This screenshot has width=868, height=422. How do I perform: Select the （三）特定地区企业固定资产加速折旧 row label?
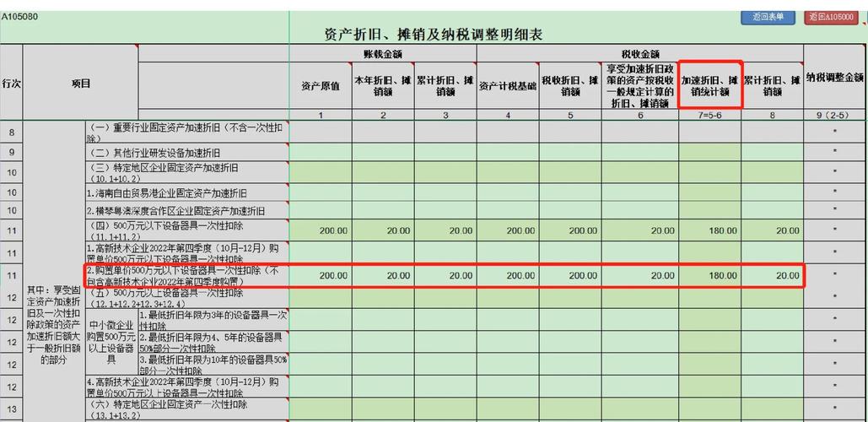186,172
